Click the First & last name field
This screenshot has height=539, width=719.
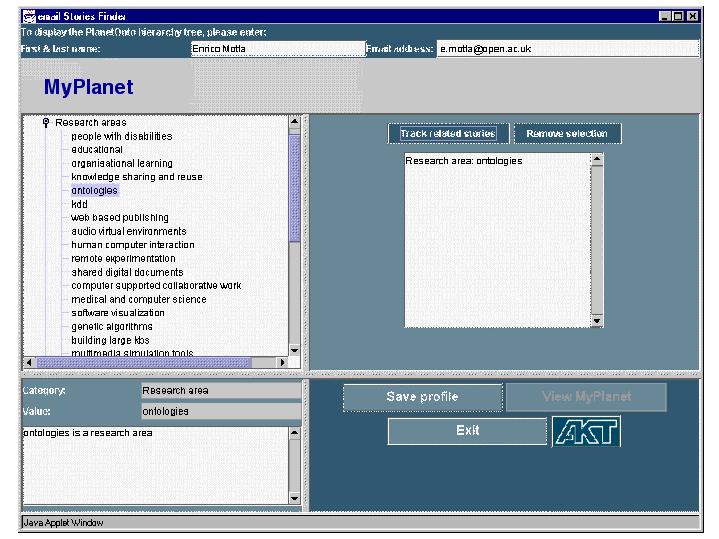278,49
